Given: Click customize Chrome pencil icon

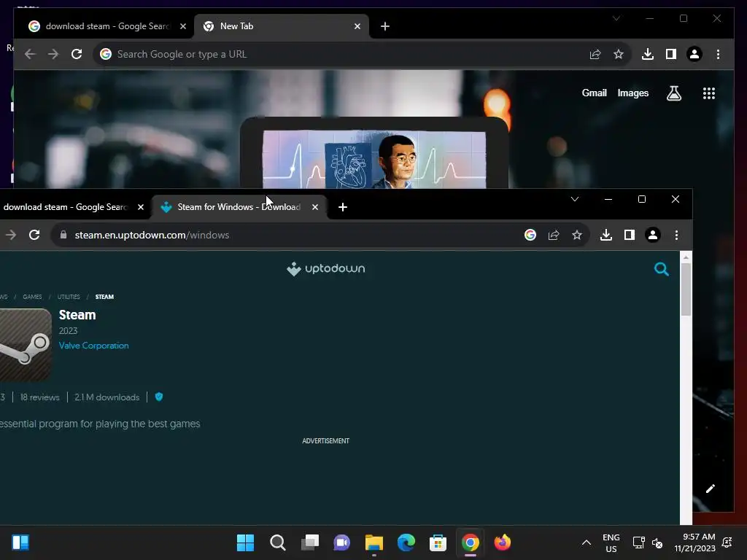Looking at the screenshot, I should (x=711, y=489).
